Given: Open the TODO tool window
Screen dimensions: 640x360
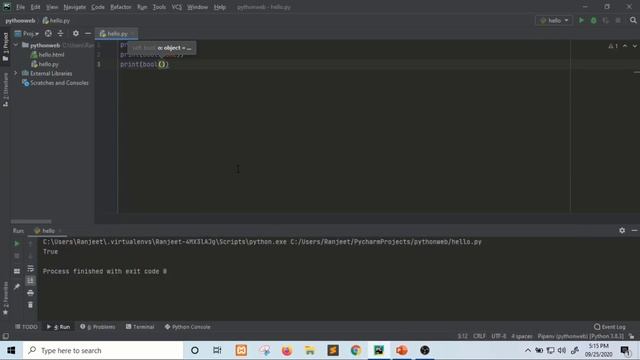Looking at the screenshot, I should coord(26,327).
